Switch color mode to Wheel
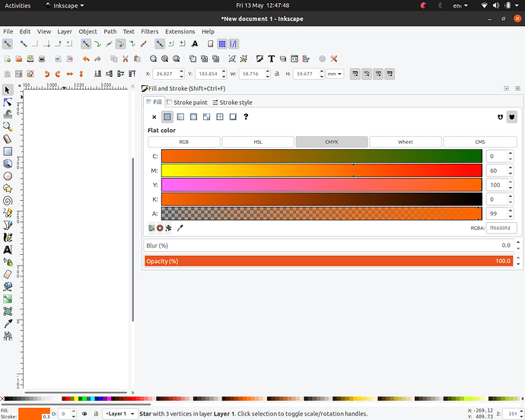525x420 pixels. pyautogui.click(x=405, y=142)
